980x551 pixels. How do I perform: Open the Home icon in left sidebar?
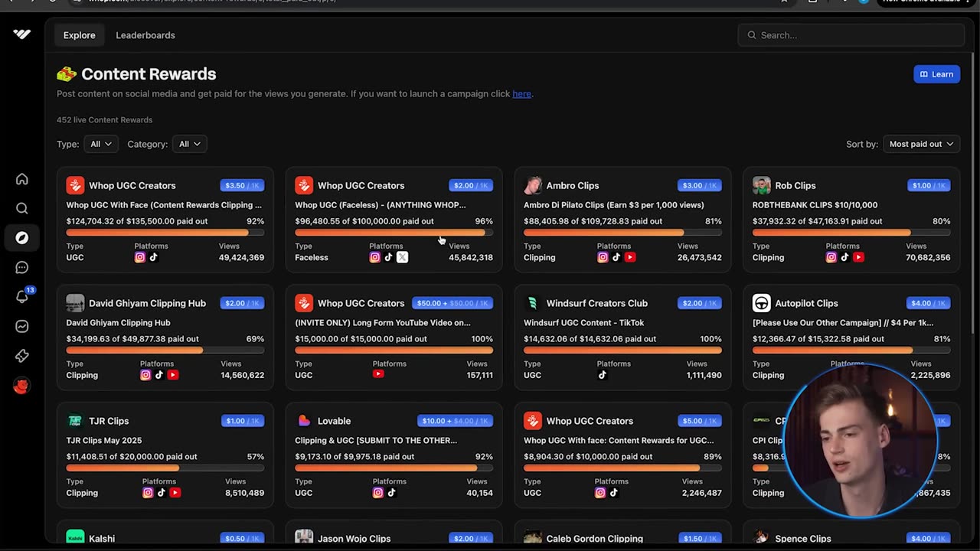click(21, 179)
